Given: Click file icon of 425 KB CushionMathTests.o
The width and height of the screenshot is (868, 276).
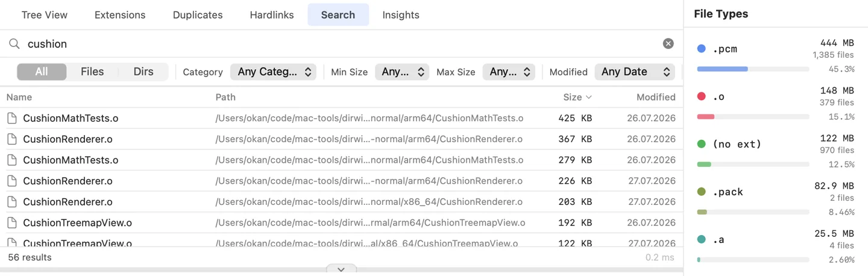Looking at the screenshot, I should [x=12, y=118].
